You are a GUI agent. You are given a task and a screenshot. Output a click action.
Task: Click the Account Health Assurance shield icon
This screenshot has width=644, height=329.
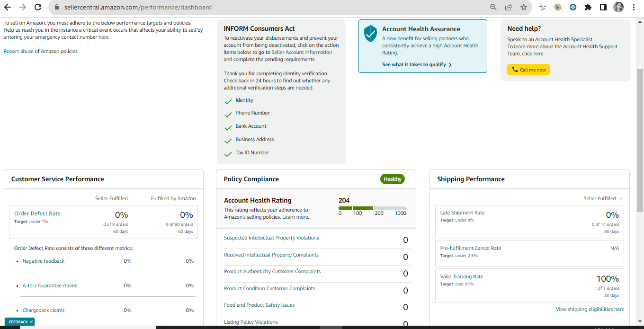[x=370, y=34]
